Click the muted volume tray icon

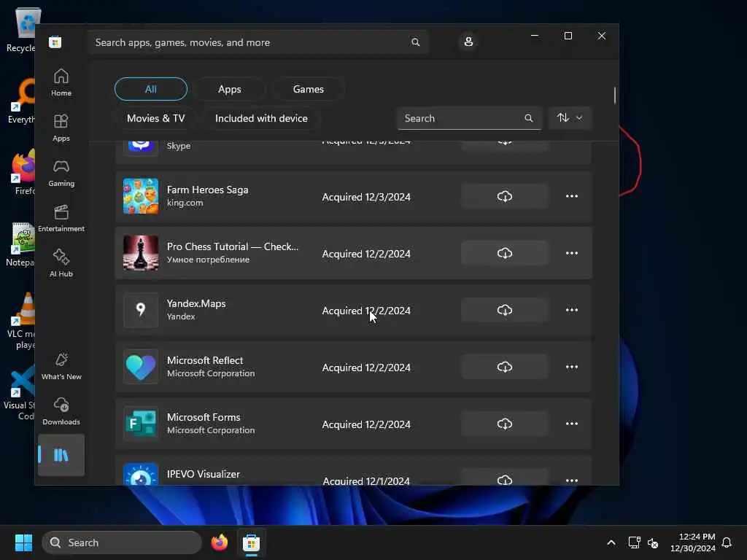[x=653, y=542]
